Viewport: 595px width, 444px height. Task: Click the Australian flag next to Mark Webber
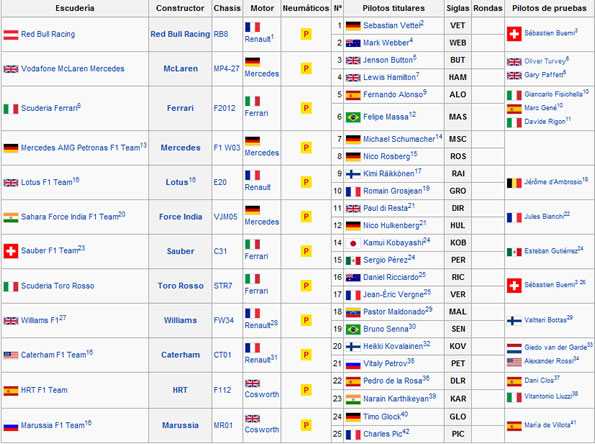pyautogui.click(x=353, y=43)
